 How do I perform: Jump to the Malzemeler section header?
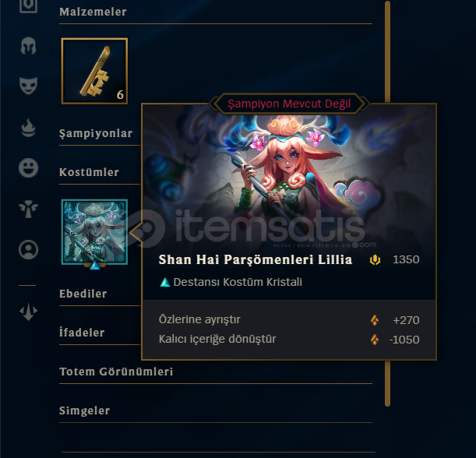click(93, 12)
